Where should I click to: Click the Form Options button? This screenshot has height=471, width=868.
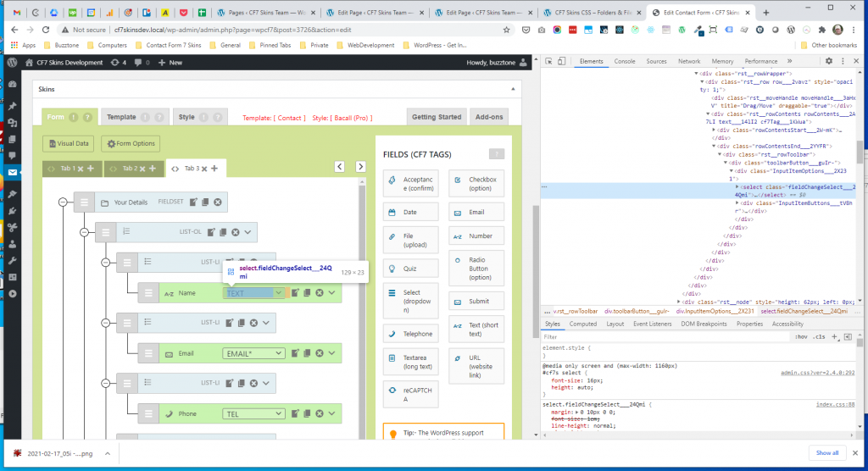[x=131, y=144]
